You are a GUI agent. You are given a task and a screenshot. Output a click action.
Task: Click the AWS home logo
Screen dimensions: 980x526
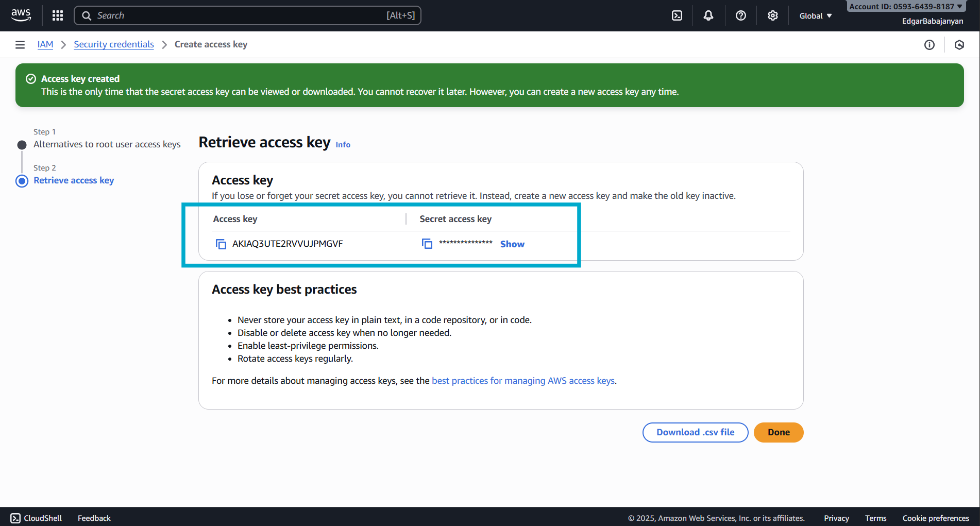click(21, 15)
